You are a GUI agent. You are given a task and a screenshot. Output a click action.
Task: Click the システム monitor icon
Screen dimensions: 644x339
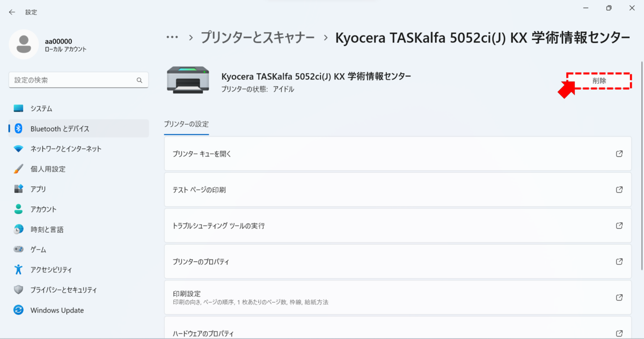tap(19, 109)
